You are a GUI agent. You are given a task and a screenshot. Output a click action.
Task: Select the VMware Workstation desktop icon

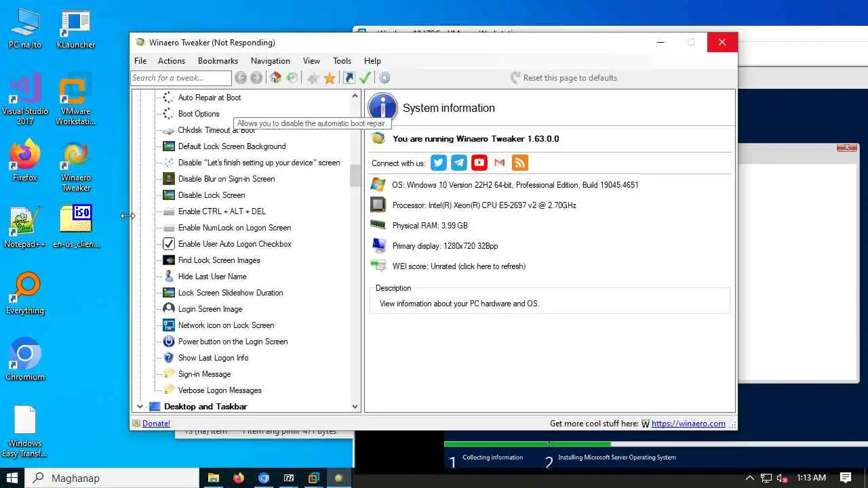pos(75,100)
